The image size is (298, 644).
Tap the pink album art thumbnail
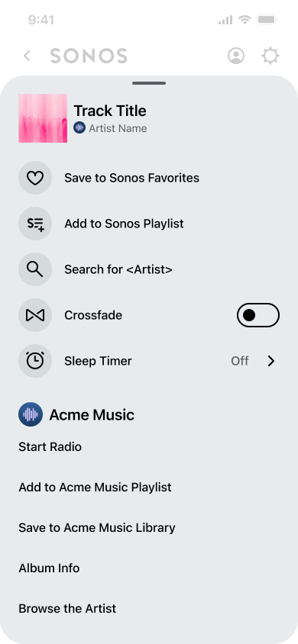point(43,118)
